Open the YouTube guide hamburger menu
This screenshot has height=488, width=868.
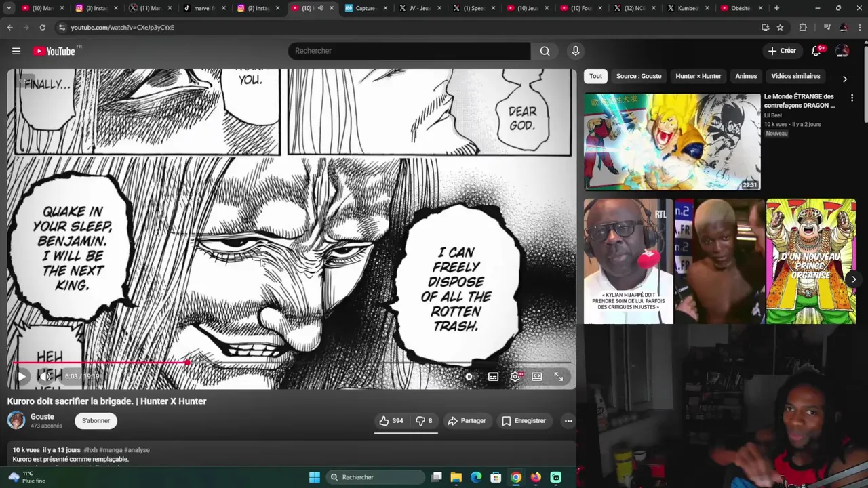pyautogui.click(x=16, y=51)
